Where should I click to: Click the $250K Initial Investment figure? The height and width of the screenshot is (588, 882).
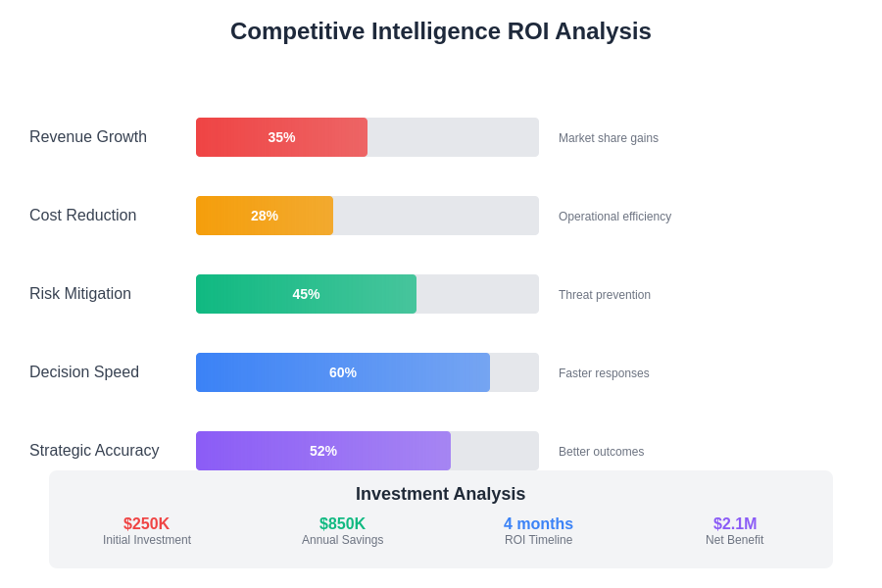point(147,524)
